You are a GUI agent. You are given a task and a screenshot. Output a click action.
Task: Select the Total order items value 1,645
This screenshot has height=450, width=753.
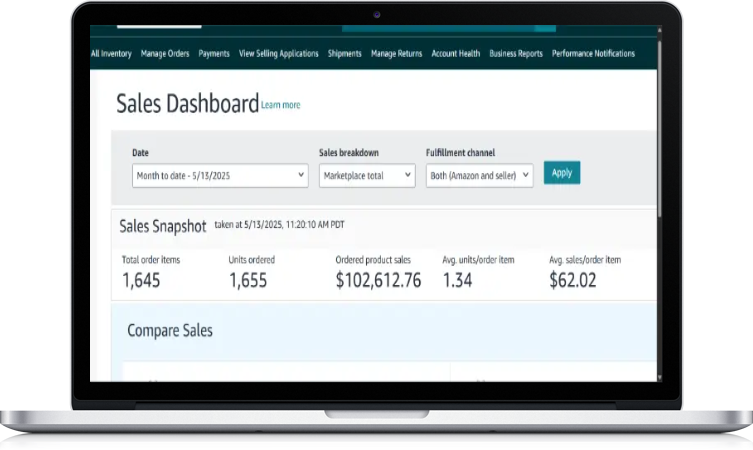click(x=141, y=280)
